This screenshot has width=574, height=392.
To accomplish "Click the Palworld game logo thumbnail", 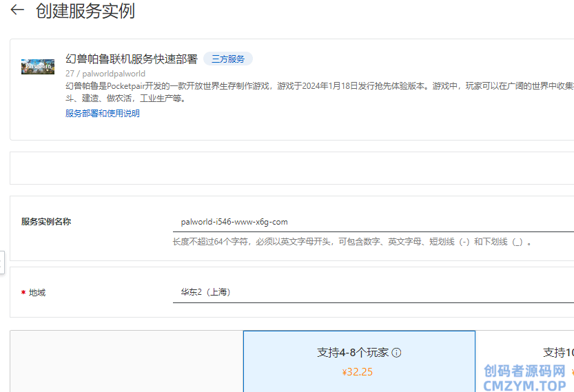I will 38,67.
